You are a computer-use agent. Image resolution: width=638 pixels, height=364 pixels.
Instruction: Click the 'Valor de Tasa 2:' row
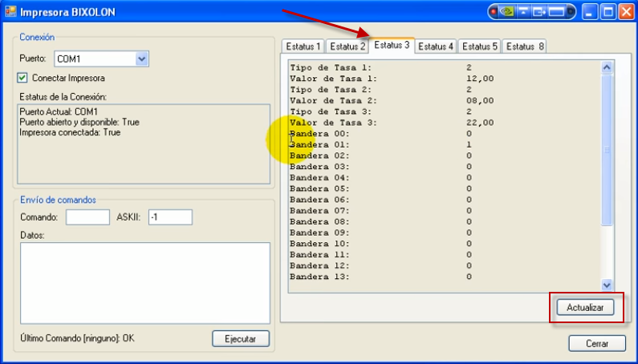(x=392, y=100)
